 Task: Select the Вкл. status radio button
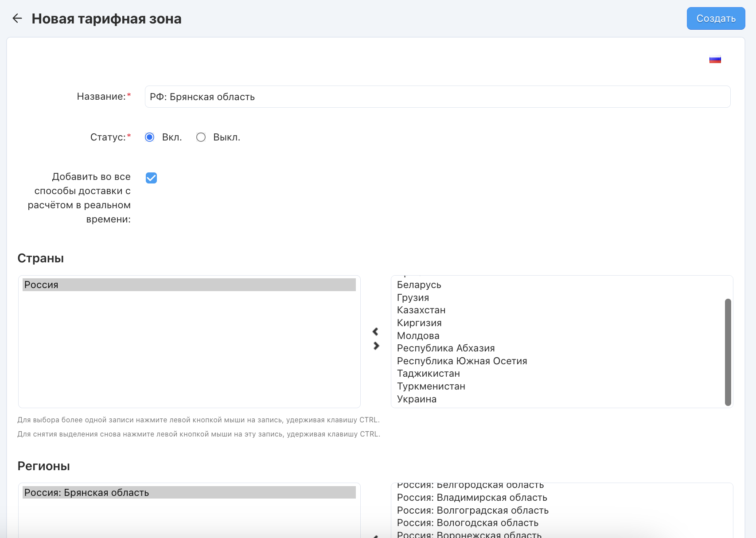pos(150,137)
